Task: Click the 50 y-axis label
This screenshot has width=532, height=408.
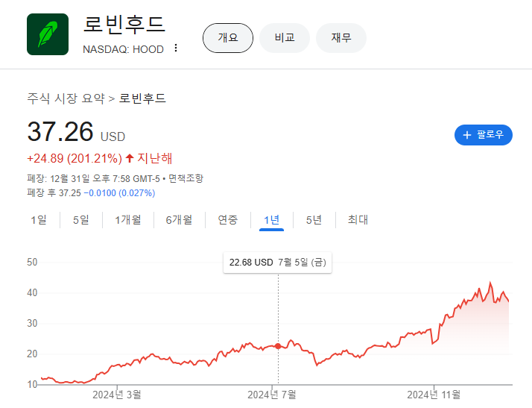Action: coord(32,263)
